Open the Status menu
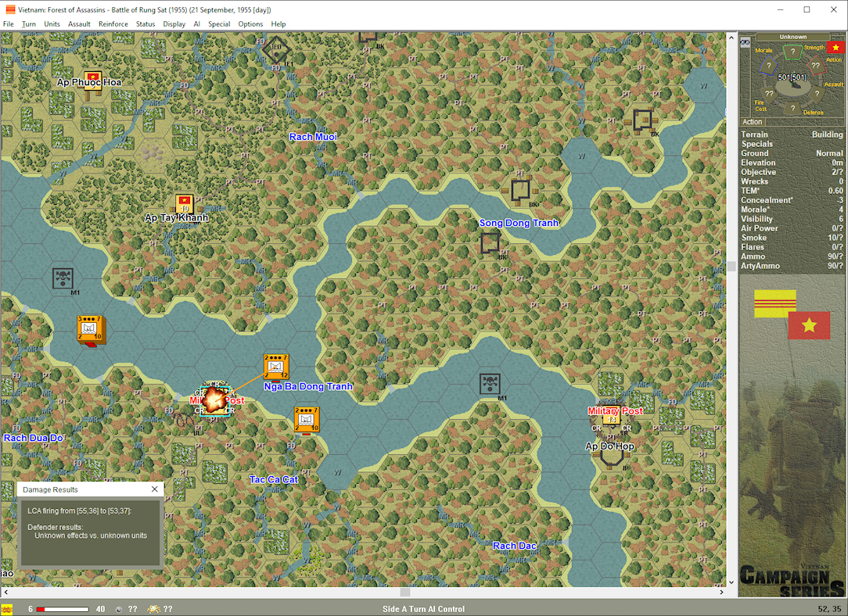Viewport: 848px width, 616px height. point(146,23)
